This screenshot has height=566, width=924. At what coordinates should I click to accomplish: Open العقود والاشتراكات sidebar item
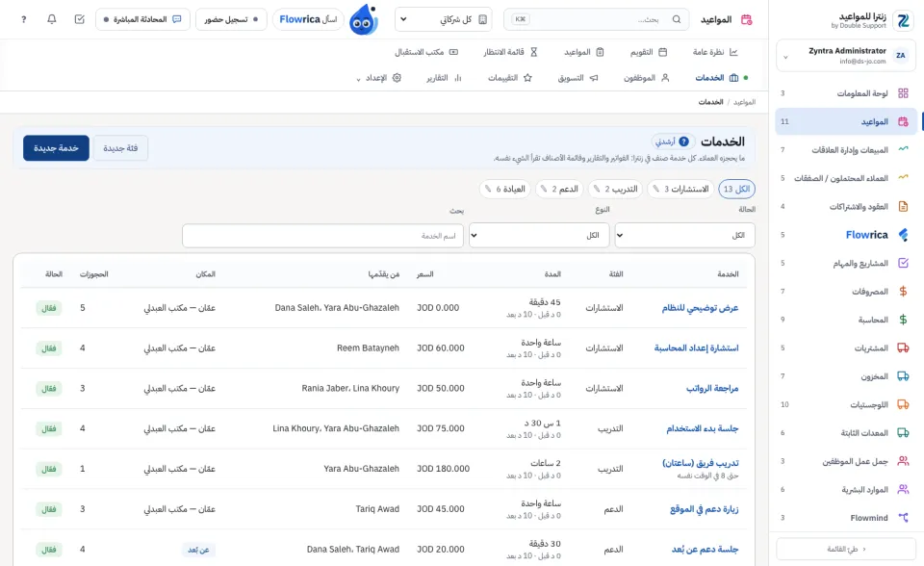click(x=846, y=206)
